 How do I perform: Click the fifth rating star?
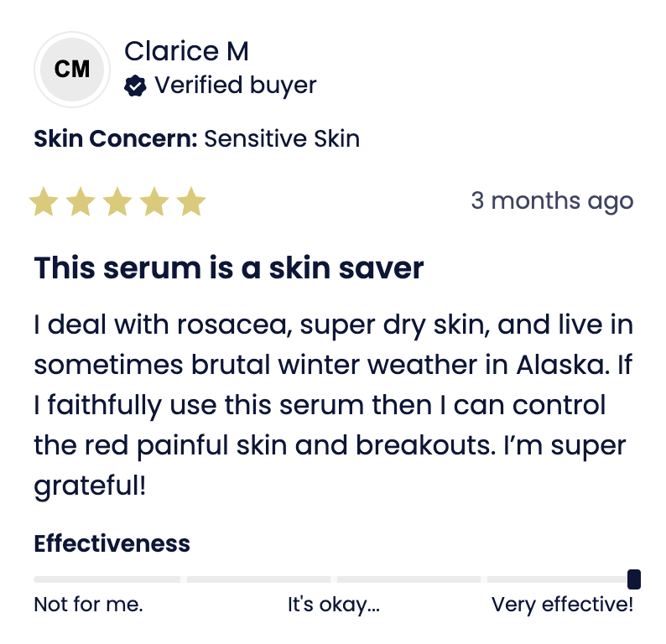pyautogui.click(x=191, y=202)
